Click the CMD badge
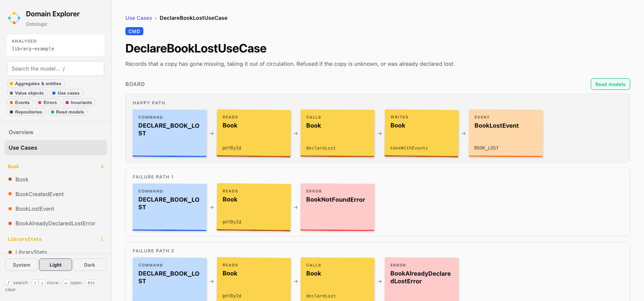Viewport: 644px width, 301px height. (x=134, y=31)
